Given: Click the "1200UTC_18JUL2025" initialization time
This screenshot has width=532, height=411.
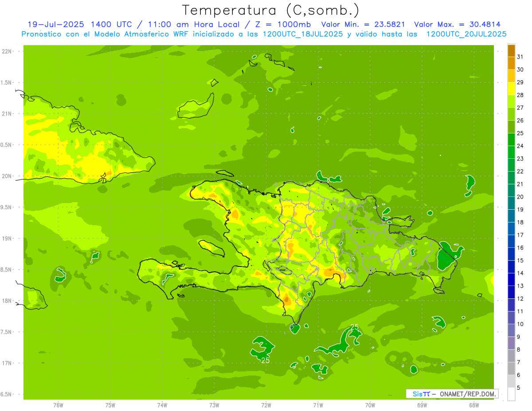Looking at the screenshot, I should pyautogui.click(x=303, y=34).
